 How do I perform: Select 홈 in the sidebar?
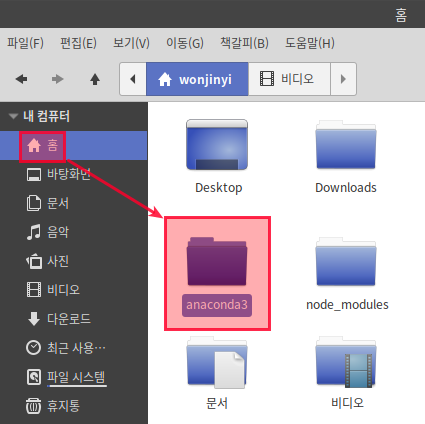coord(73,146)
